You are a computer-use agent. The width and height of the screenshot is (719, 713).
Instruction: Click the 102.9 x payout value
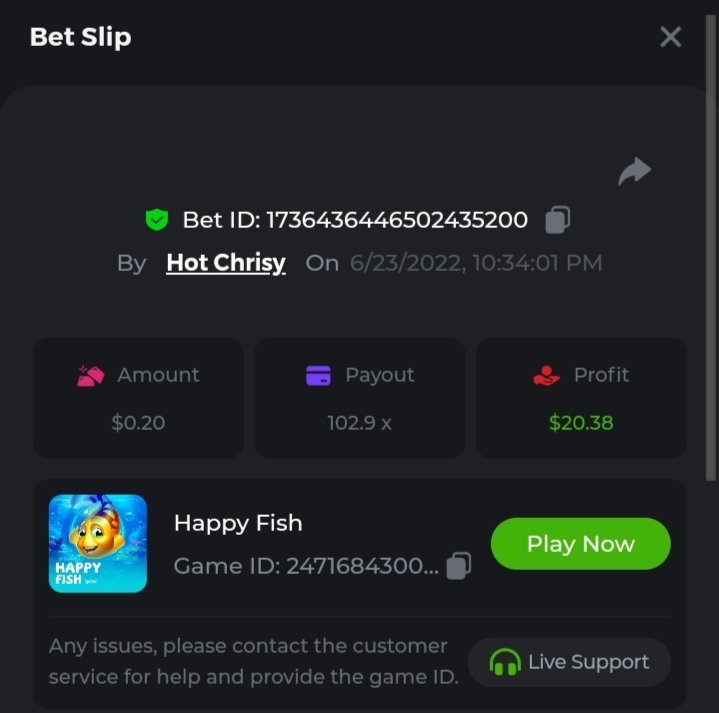pyautogui.click(x=360, y=423)
